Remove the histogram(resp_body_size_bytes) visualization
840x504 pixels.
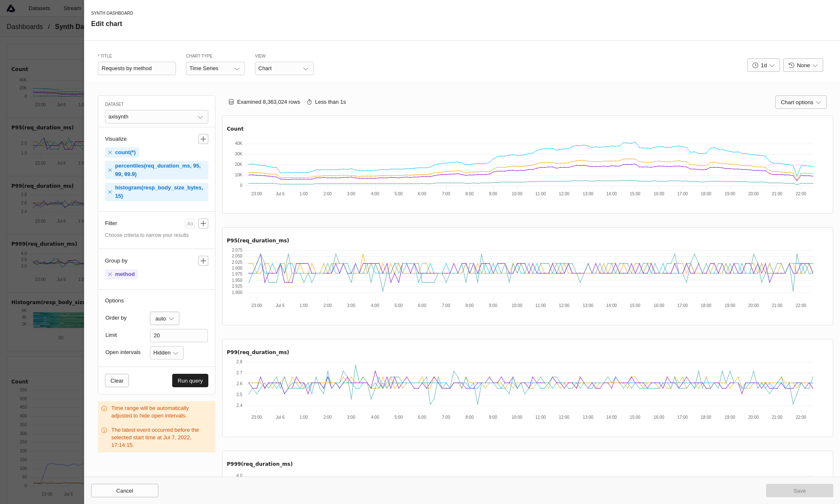[x=110, y=192]
